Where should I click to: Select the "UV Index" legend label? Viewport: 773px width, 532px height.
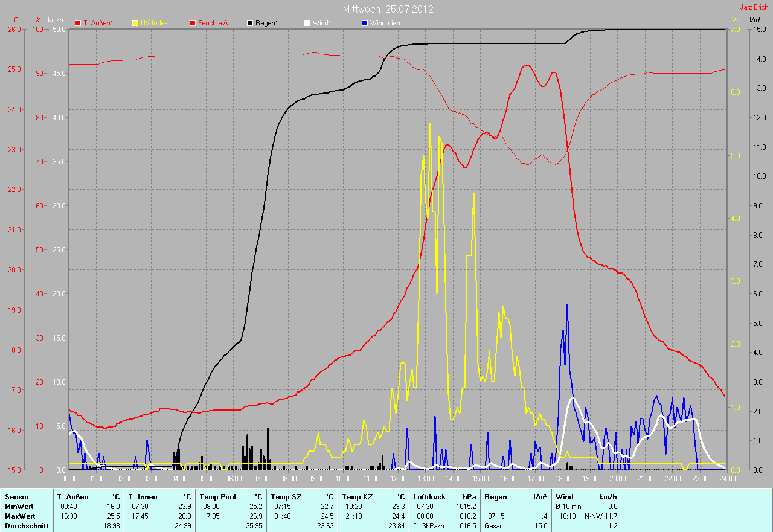(154, 23)
